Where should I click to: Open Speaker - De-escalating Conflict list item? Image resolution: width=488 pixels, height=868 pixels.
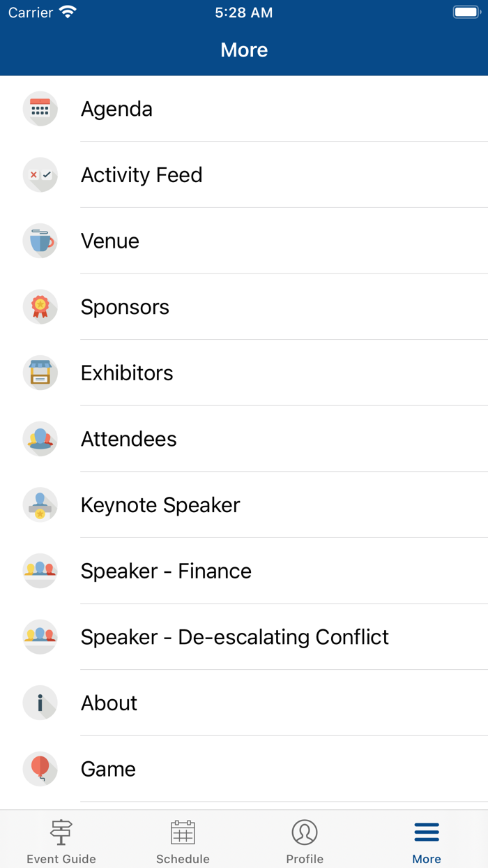point(235,637)
